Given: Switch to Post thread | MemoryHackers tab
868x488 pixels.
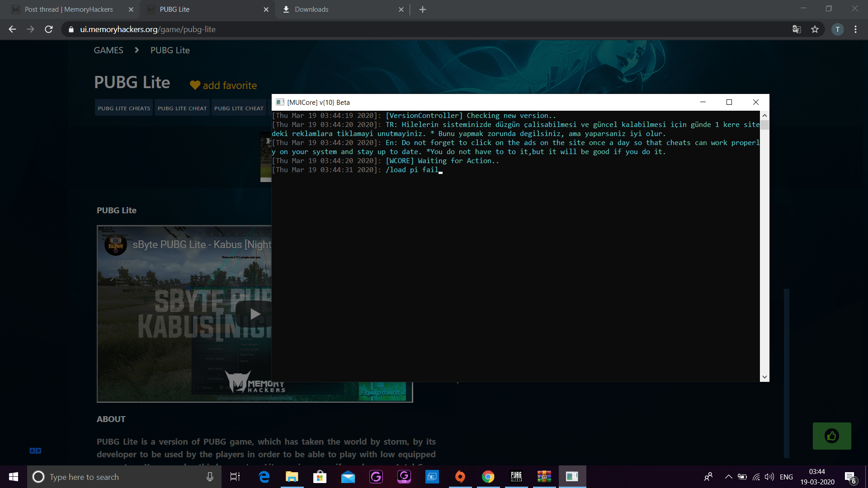Looking at the screenshot, I should click(69, 9).
